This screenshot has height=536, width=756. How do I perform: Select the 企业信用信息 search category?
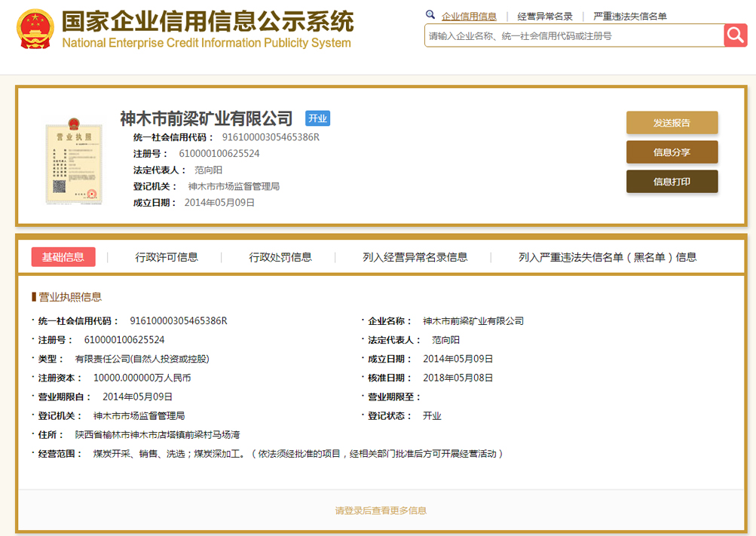[x=469, y=17]
